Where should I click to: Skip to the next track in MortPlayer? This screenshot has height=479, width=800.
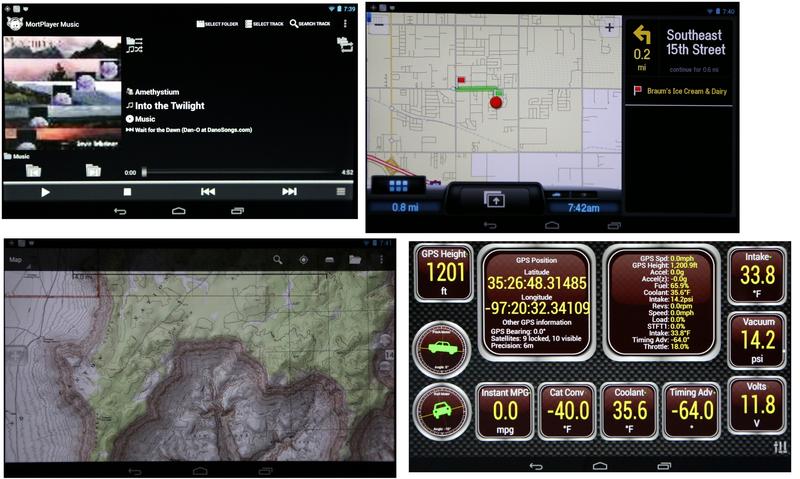click(289, 191)
